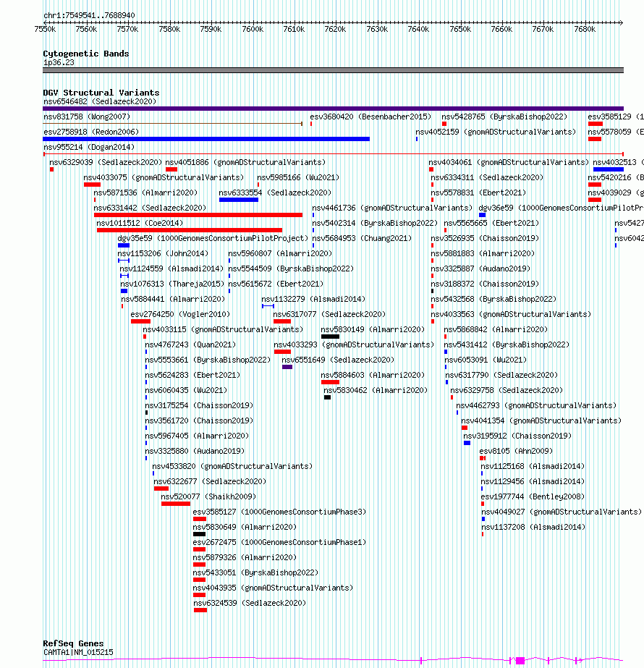
Task: Open nsv6053091 (Wu2021) variant
Action: pyautogui.click(x=486, y=360)
